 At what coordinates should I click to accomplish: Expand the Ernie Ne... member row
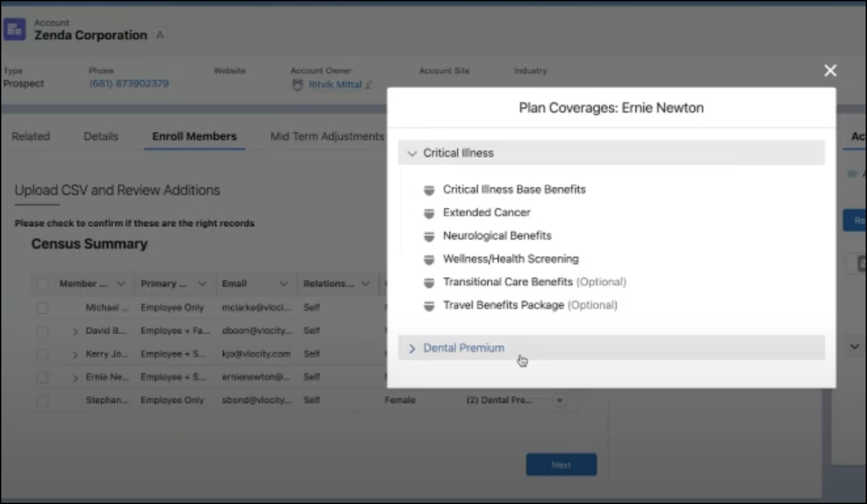point(76,378)
